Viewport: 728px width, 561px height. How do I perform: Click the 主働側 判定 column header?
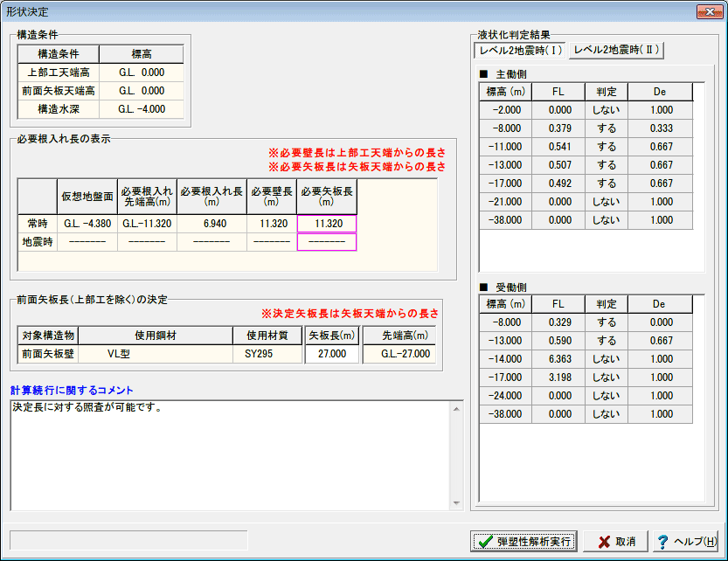(x=607, y=92)
